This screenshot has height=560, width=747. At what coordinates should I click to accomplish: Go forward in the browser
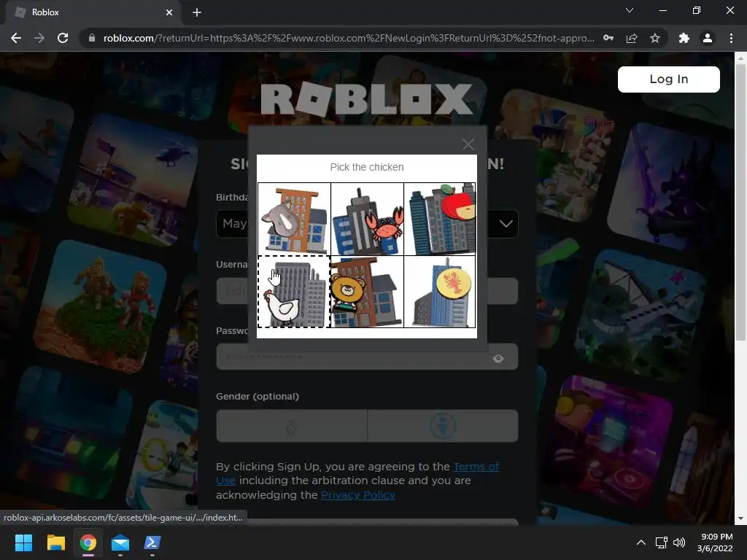click(x=39, y=38)
